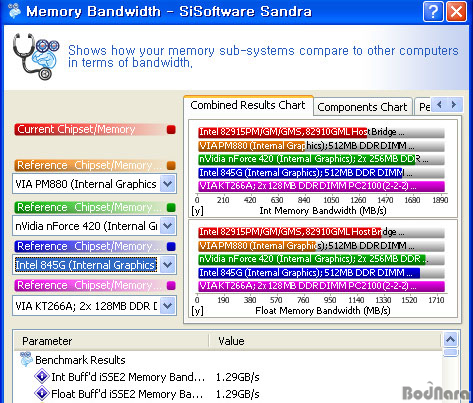Click the stethoscope module icon
This screenshot has height=403, width=473.
pos(36,57)
